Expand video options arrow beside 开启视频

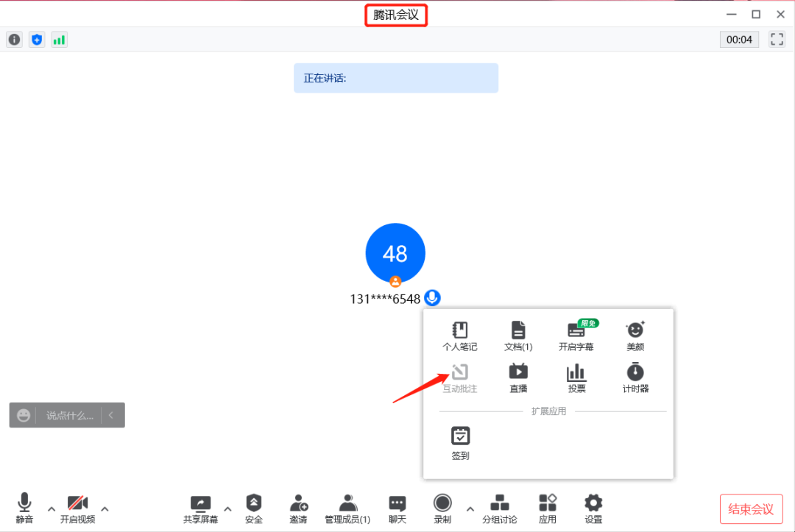click(105, 508)
